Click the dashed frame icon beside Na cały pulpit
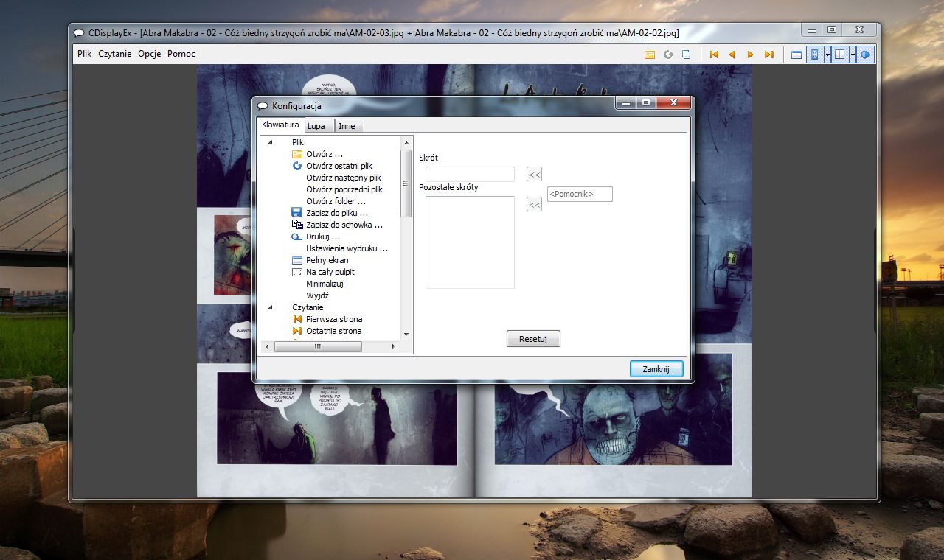 297,272
